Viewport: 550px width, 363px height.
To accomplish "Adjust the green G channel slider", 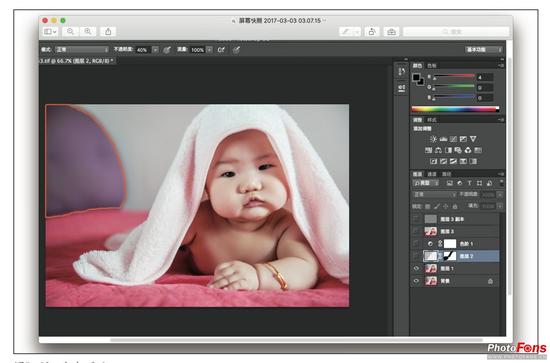I will click(454, 87).
